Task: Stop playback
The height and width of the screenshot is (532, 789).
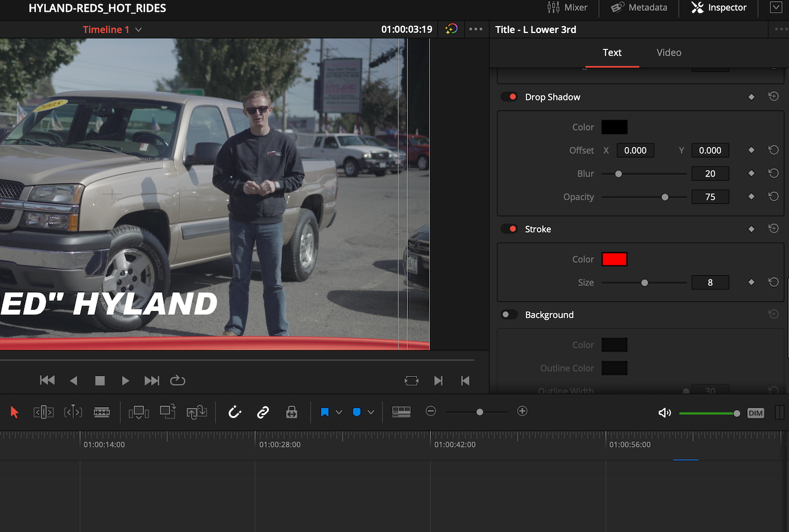Action: (100, 380)
